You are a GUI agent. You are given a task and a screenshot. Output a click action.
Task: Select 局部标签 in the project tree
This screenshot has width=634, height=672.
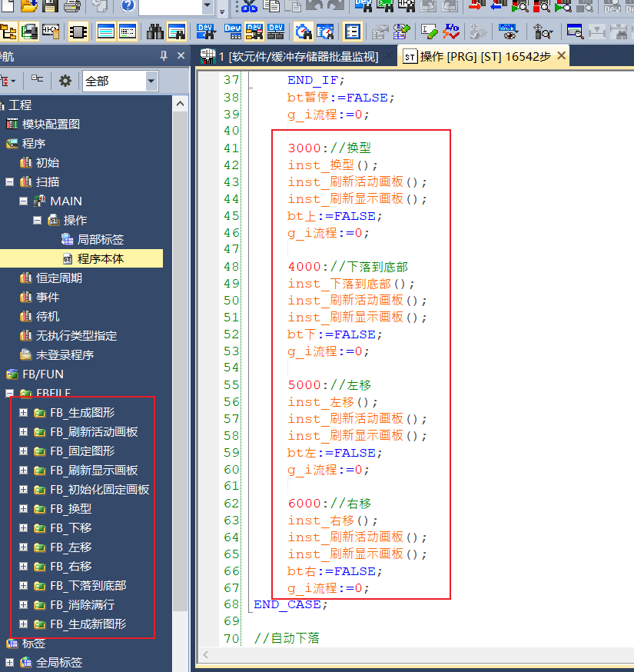100,240
